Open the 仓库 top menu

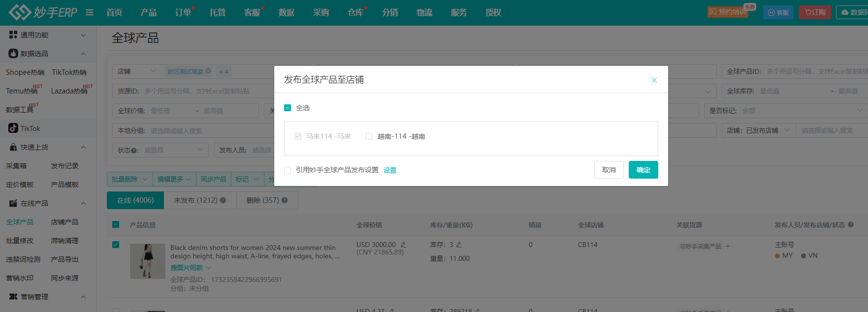tap(355, 12)
